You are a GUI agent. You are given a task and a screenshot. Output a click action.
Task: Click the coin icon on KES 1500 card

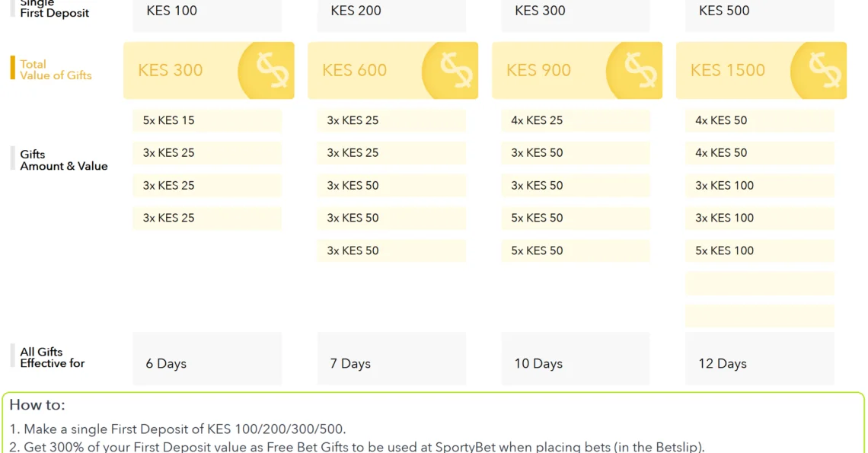tap(819, 70)
